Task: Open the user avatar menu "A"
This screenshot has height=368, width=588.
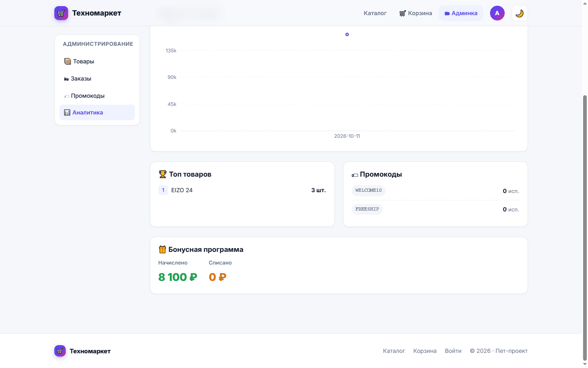Action: [x=497, y=13]
